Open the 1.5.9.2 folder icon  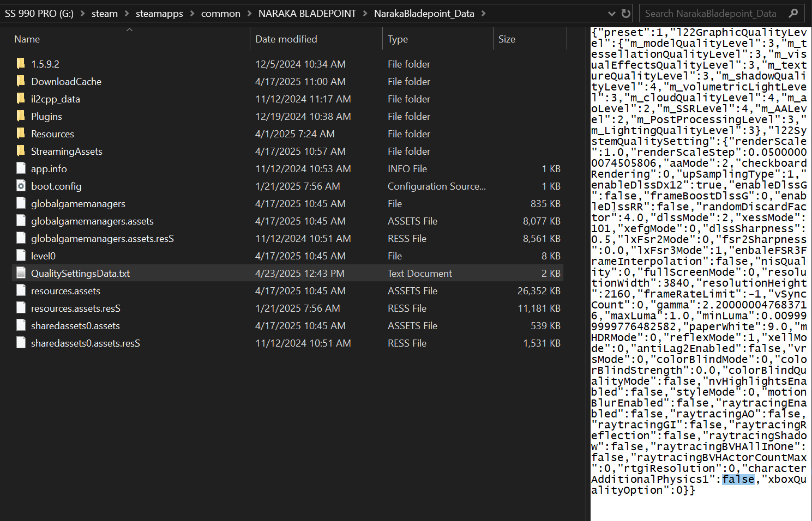coord(21,64)
